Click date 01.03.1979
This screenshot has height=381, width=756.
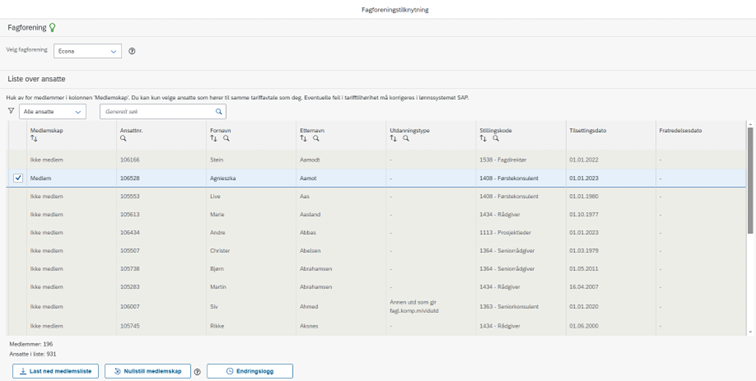point(584,251)
